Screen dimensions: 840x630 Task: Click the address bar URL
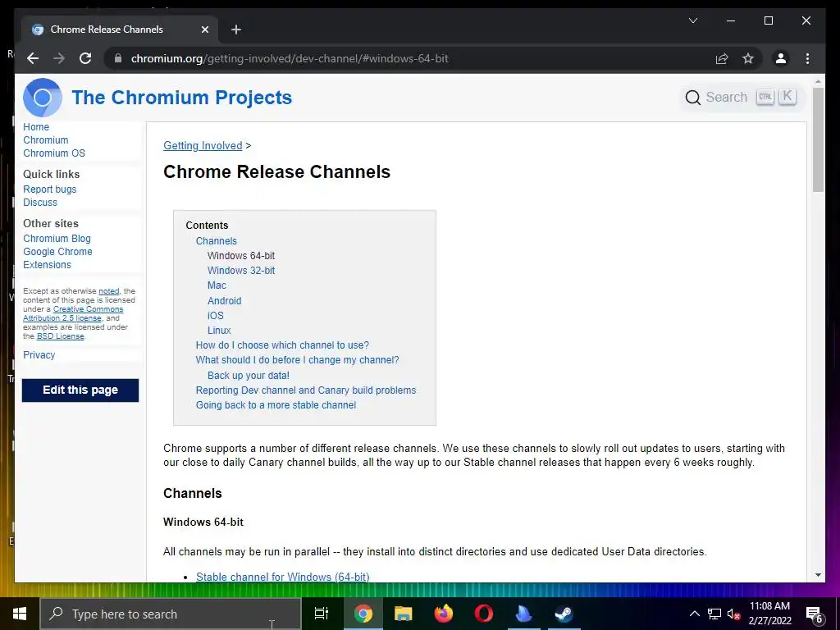pos(290,58)
